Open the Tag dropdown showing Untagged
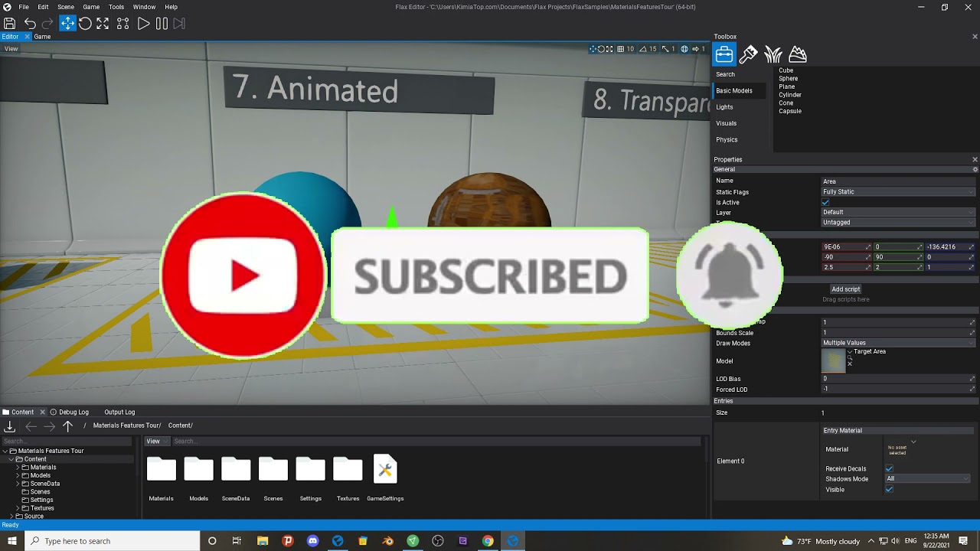Viewport: 980px width, 551px height. point(898,222)
